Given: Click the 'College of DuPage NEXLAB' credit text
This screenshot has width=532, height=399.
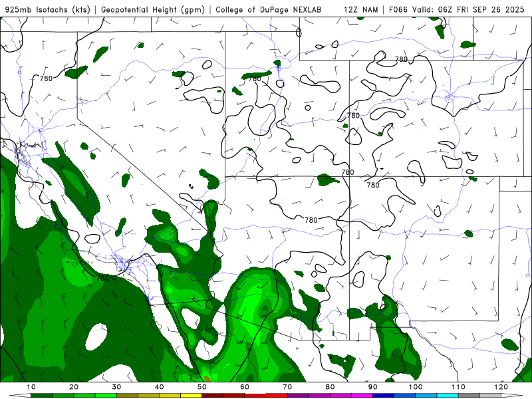Looking at the screenshot, I should click(269, 10).
